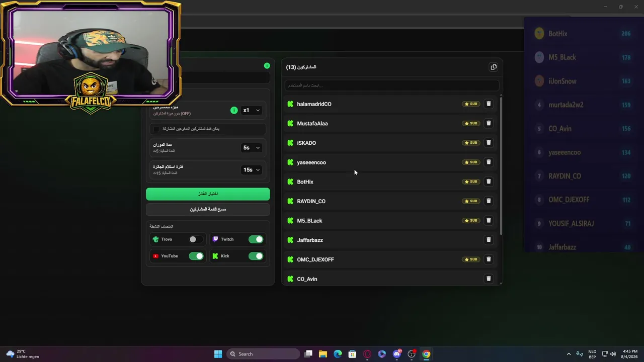Open OBS Studio from taskbar

(412, 354)
